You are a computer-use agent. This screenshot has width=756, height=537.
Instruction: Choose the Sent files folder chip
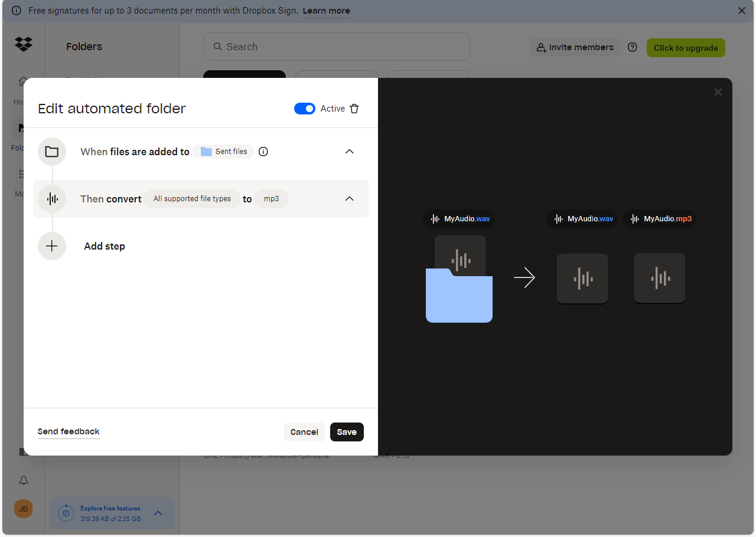pyautogui.click(x=224, y=152)
